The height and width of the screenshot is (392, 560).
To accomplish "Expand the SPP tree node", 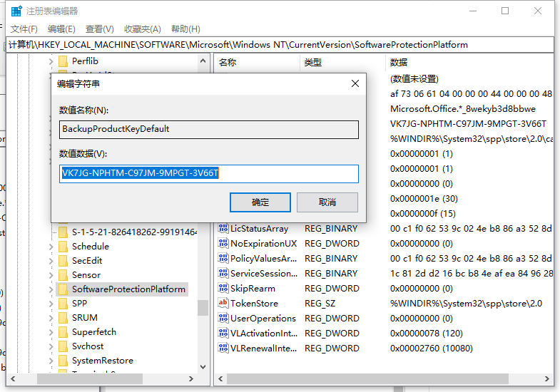I will (51, 304).
